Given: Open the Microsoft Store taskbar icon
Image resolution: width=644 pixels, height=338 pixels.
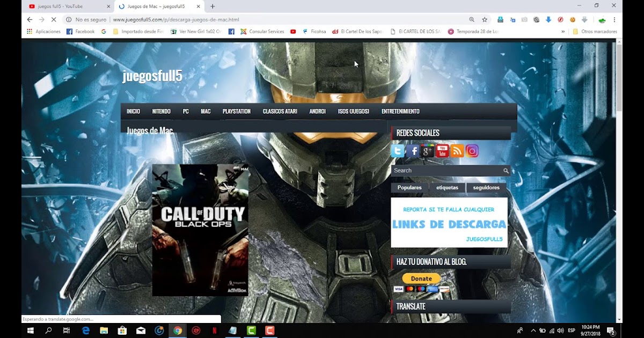Looking at the screenshot, I should [x=122, y=330].
